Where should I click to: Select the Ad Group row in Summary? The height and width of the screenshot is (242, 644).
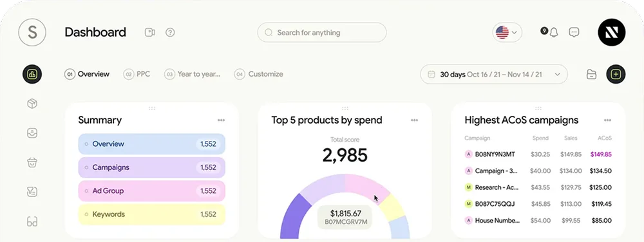tap(151, 191)
